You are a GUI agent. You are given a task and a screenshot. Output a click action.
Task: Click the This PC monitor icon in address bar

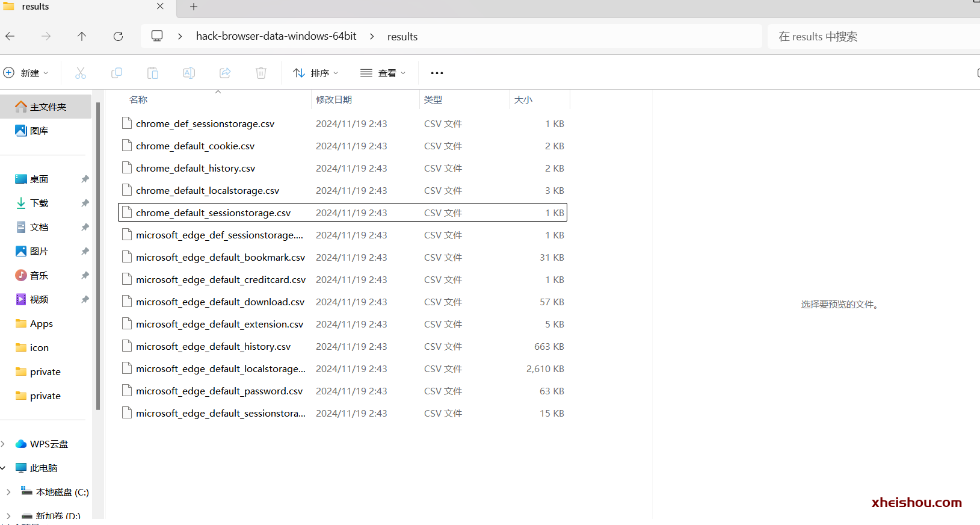157,36
